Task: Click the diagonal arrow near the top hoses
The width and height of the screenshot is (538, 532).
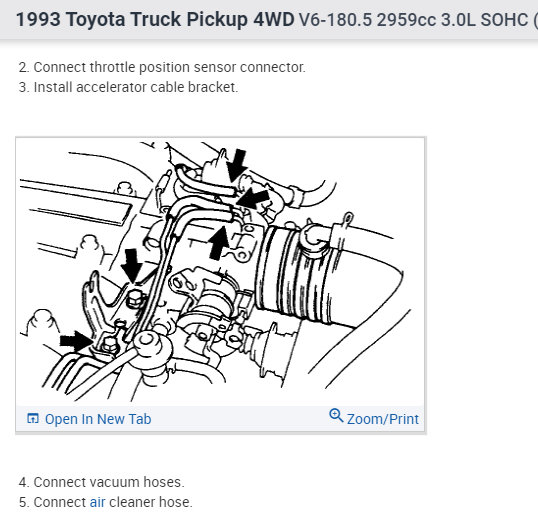Action: (x=253, y=200)
